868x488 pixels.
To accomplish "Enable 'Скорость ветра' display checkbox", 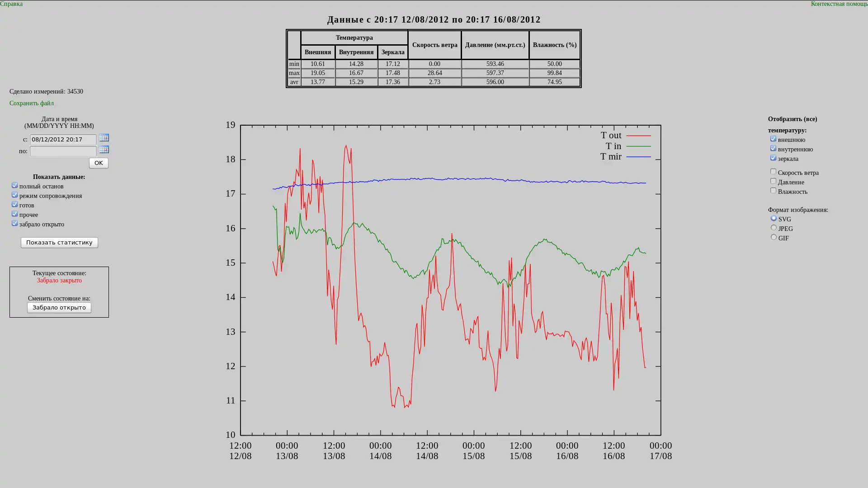I will [x=773, y=172].
